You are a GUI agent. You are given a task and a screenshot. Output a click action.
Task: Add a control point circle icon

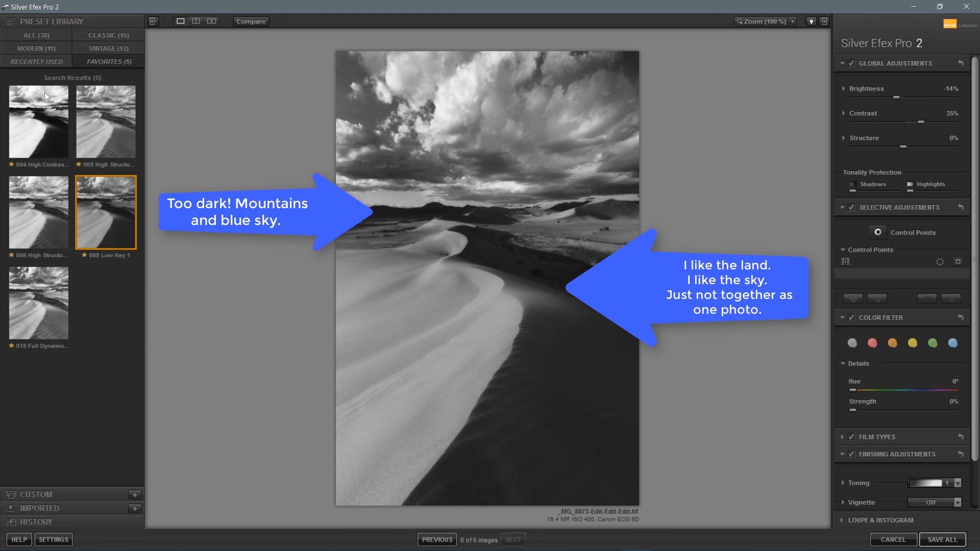pos(877,232)
